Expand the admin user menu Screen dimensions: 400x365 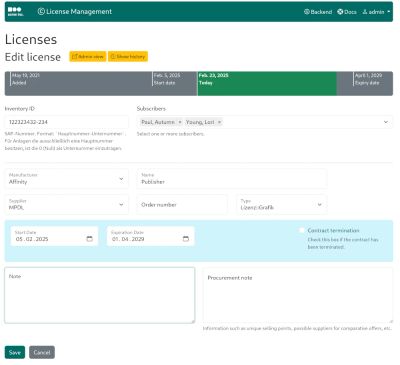click(376, 12)
